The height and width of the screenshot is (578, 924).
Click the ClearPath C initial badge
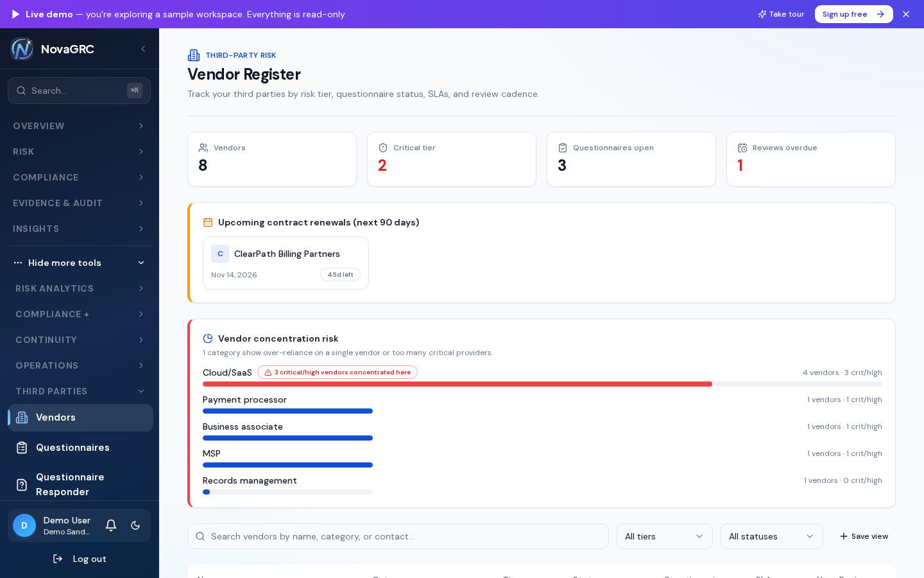point(220,254)
